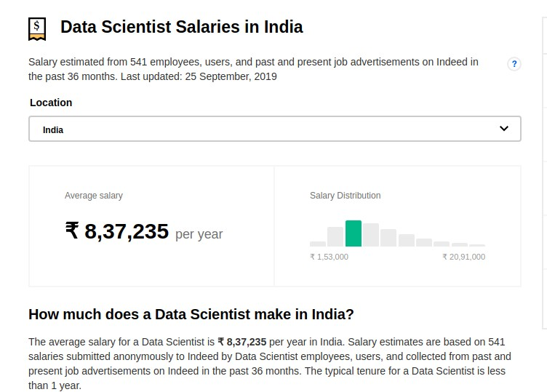Click the leftmost bar of the salary histogram
Viewport: 547px width, 392px height.
(318, 244)
